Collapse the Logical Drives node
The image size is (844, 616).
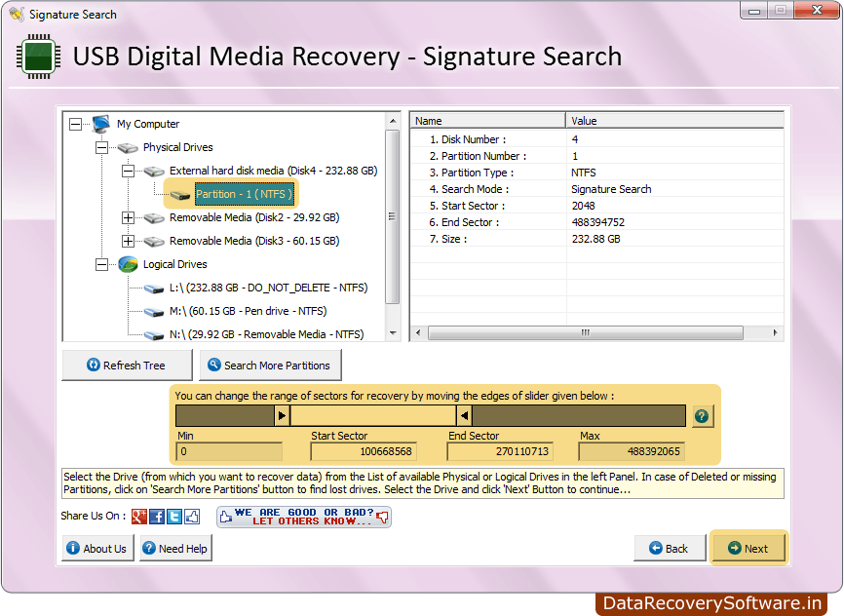(x=101, y=264)
